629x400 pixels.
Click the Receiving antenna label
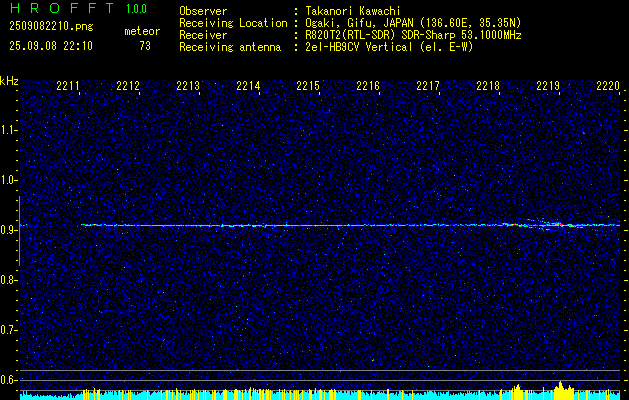tap(230, 47)
